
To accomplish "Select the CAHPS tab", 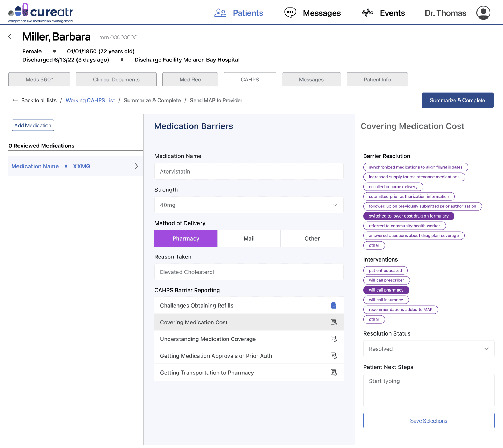I will tap(250, 79).
